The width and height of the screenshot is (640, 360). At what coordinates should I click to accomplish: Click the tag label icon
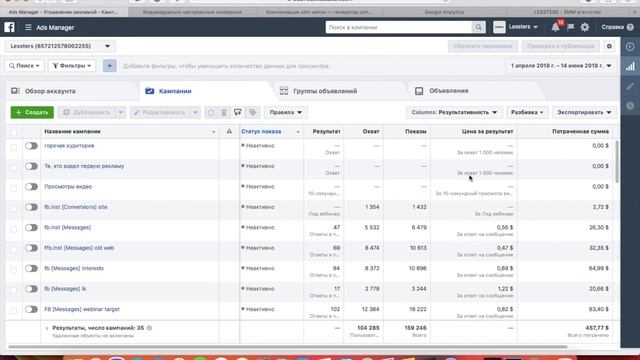point(253,112)
